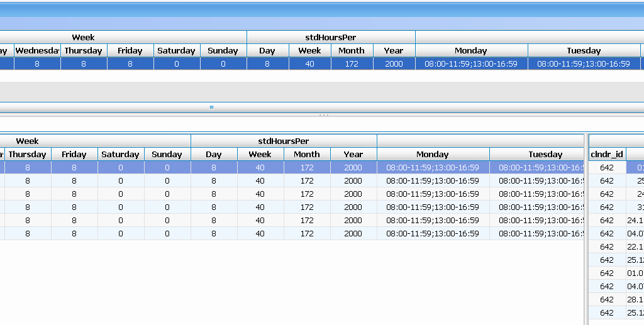
Task: Click clndr_id column header
Action: click(607, 154)
